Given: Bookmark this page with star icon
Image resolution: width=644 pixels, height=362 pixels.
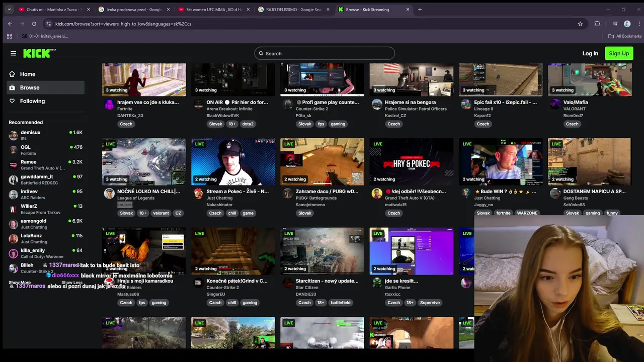Looking at the screenshot, I should click(x=580, y=24).
